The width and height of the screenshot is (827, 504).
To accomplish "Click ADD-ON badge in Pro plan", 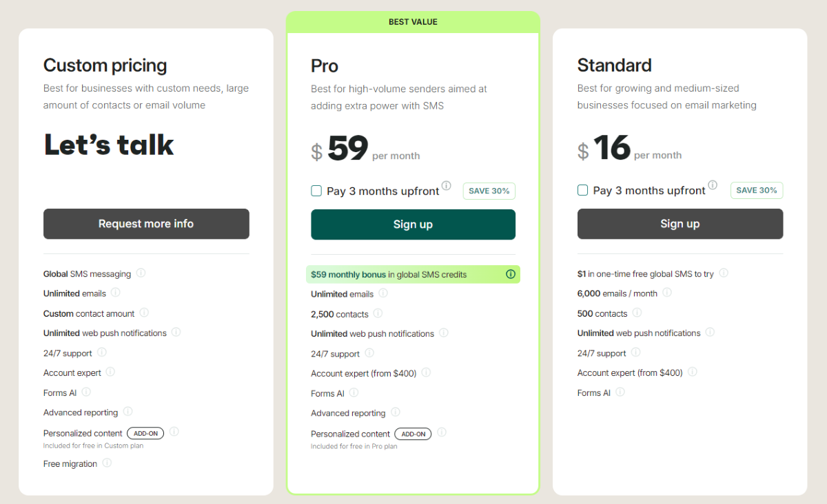I will click(x=413, y=434).
